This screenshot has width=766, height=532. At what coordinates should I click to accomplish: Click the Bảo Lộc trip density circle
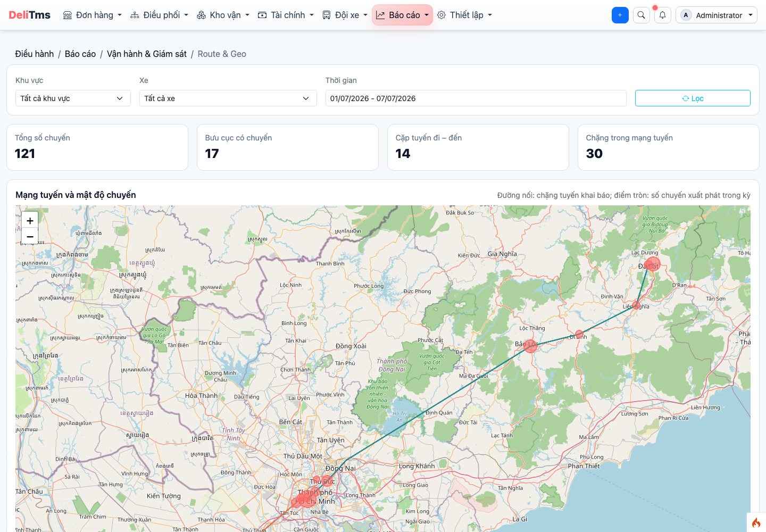click(530, 346)
